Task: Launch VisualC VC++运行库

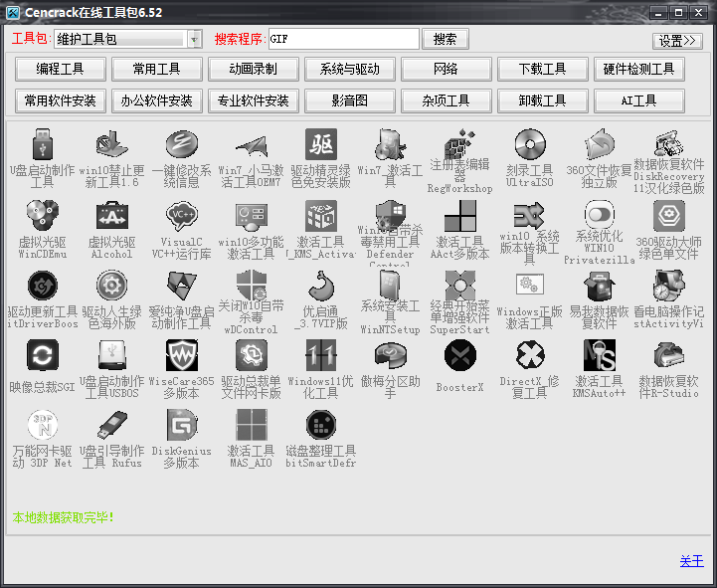Action: pos(182,215)
